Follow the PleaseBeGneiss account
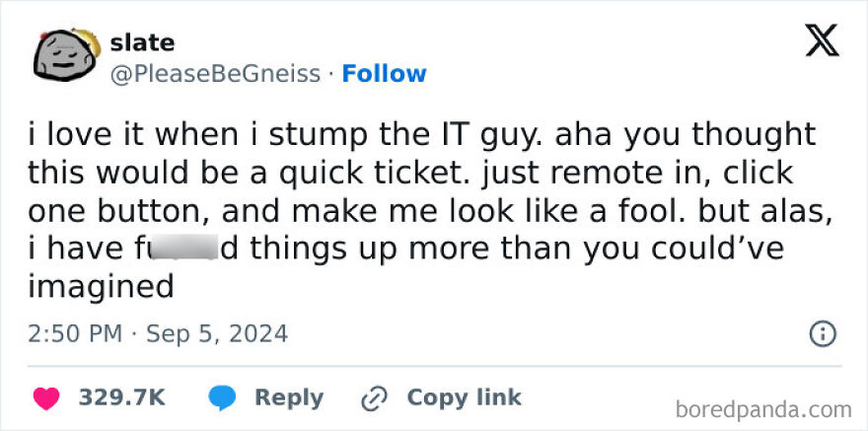 (384, 74)
